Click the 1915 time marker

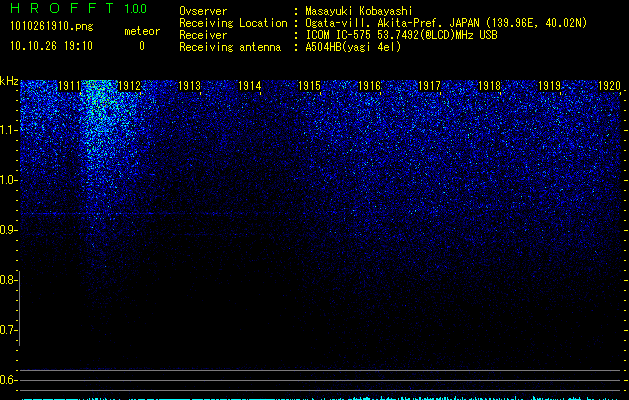click(309, 86)
